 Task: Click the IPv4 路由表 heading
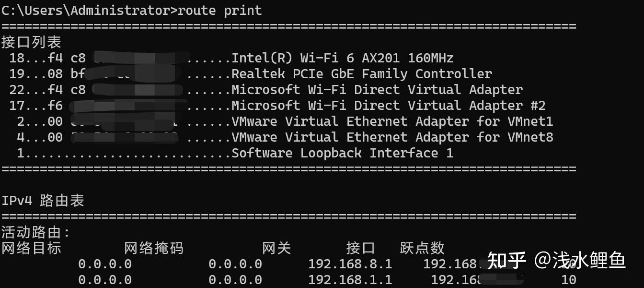click(x=43, y=201)
